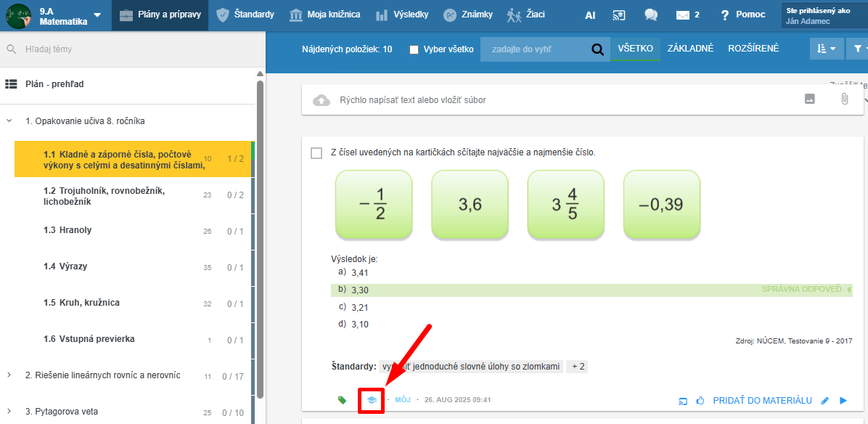Screen dimensions: 868x424
Task: Click PRIDAŤ DO MATERIÁLU
Action: pos(762,400)
